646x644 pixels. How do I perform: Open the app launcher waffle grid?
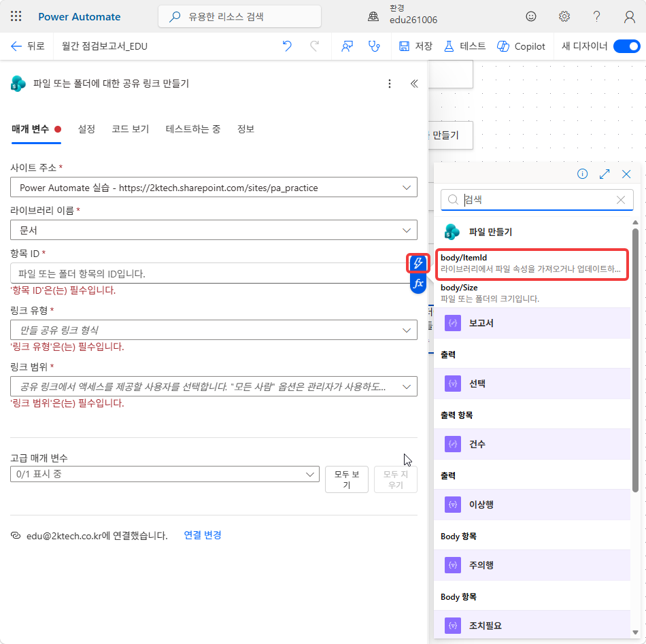[16, 16]
